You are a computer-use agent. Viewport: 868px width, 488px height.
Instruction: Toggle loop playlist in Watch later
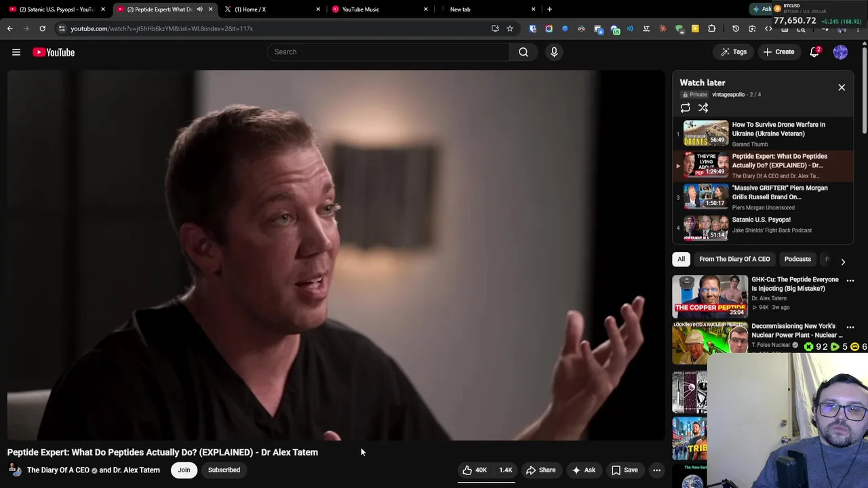[686, 108]
